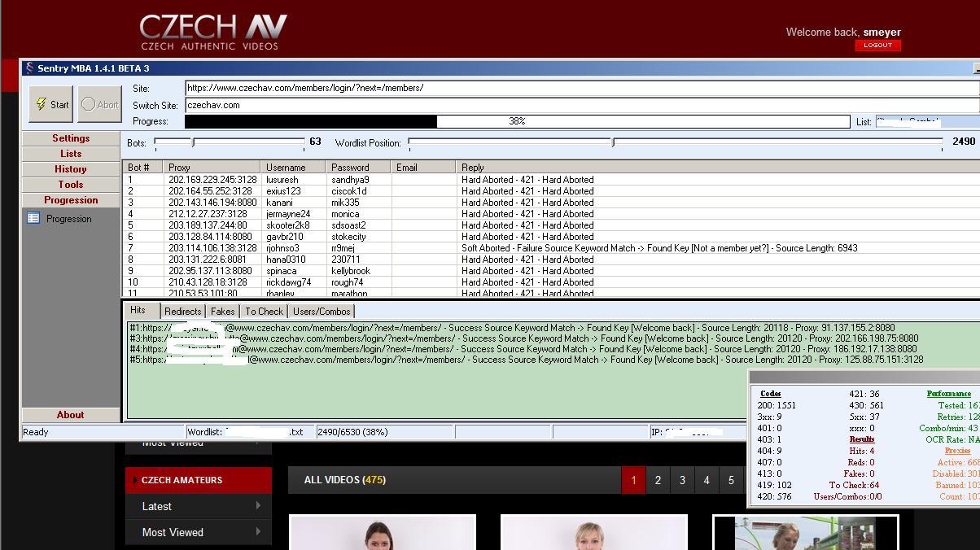Click the '420: 576' code count
Screen dimensions: 980x550
coord(774,496)
